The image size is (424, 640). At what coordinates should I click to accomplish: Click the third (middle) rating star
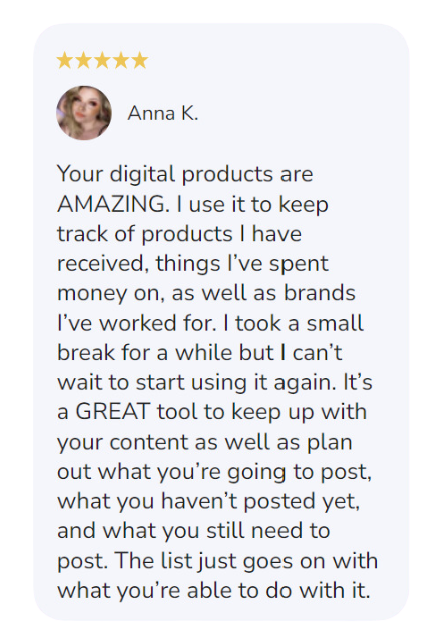pos(102,60)
